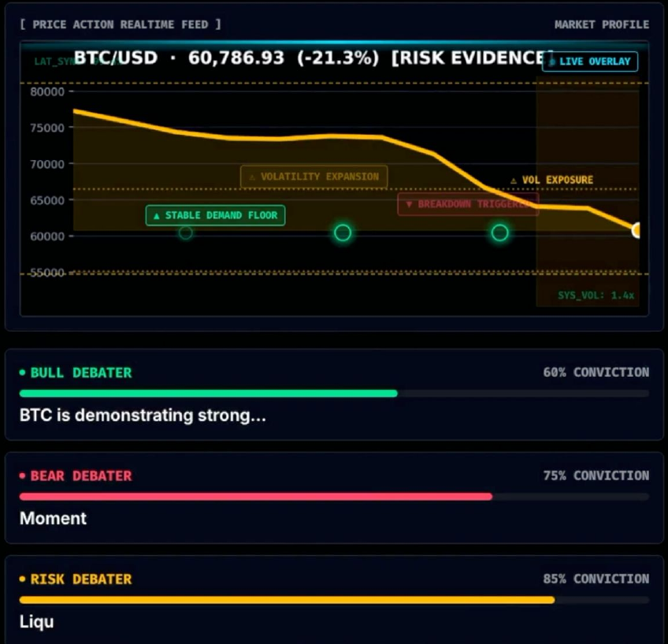Click the current price endpoint marker
The image size is (668, 644).
click(x=636, y=231)
